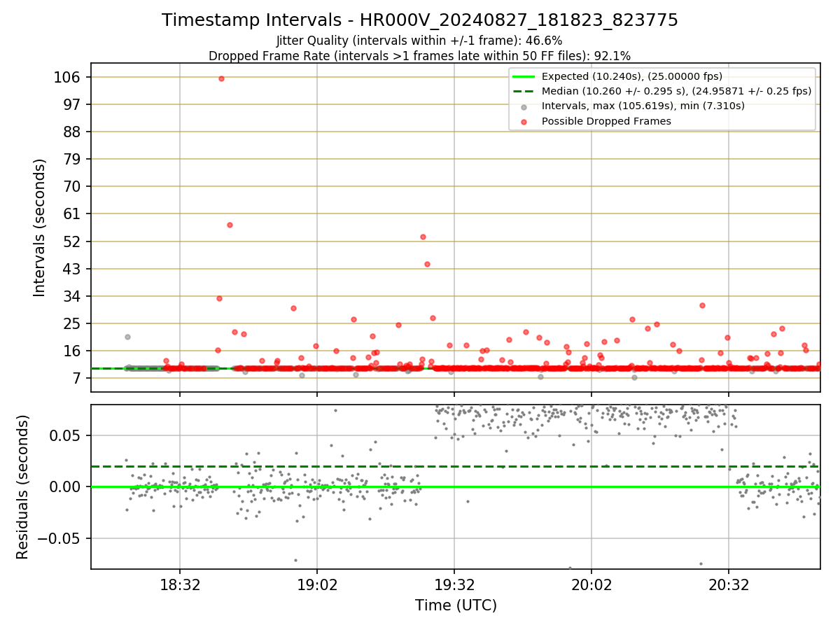Click the 'Time (UTC)' x-axis label
The image size is (840, 630).
456,605
